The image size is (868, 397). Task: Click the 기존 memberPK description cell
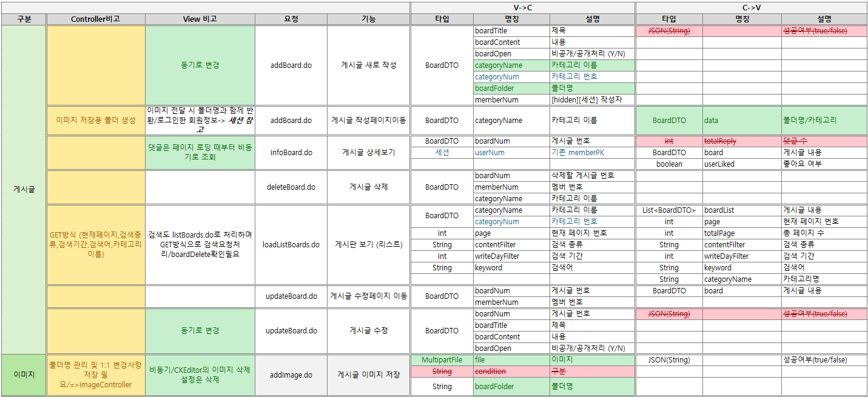(592, 153)
